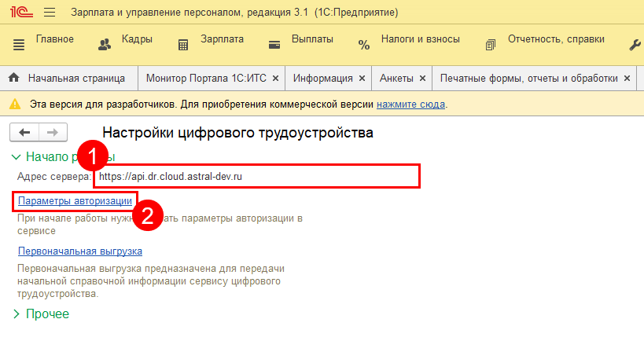This screenshot has height=363, width=644.
Task: Close the Анкеты tab
Action: 422,79
